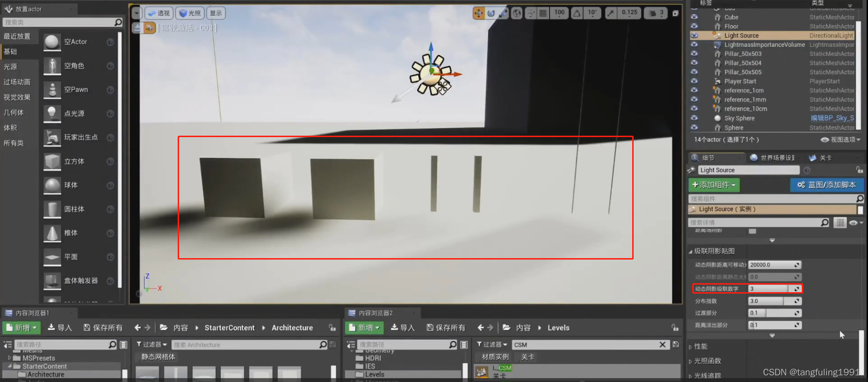Select the 所有类 category

coord(14,143)
